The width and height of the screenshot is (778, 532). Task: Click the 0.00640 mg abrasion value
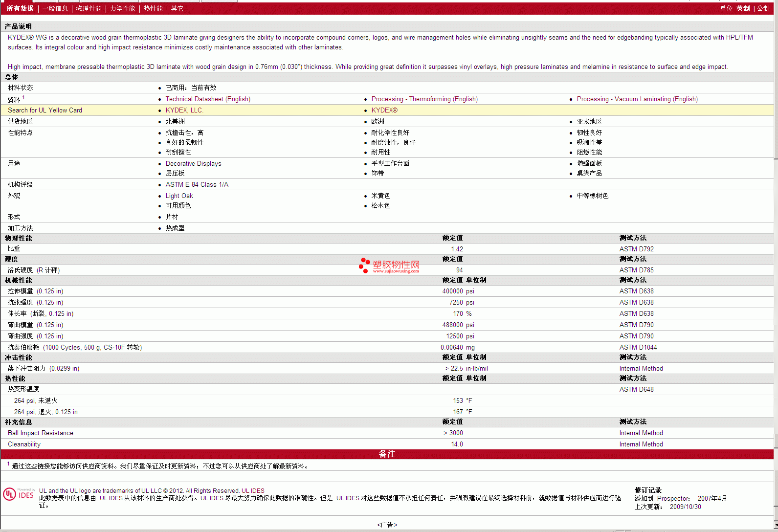pos(458,347)
